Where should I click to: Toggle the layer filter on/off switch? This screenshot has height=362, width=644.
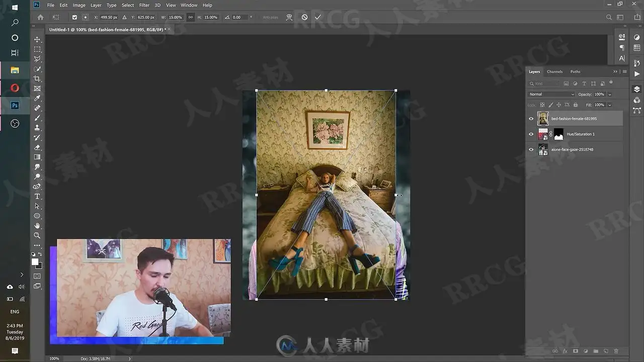pyautogui.click(x=611, y=82)
